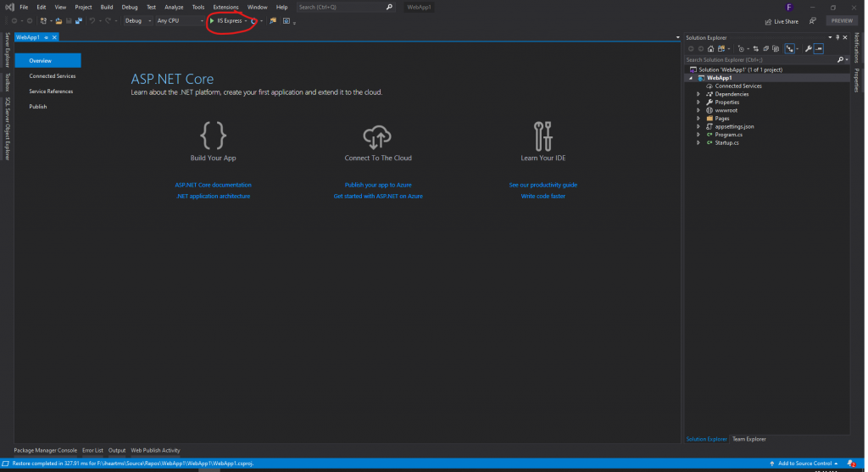This screenshot has width=868, height=472.
Task: Click the Properties wrench icon in Solution Explorer
Action: pos(808,48)
